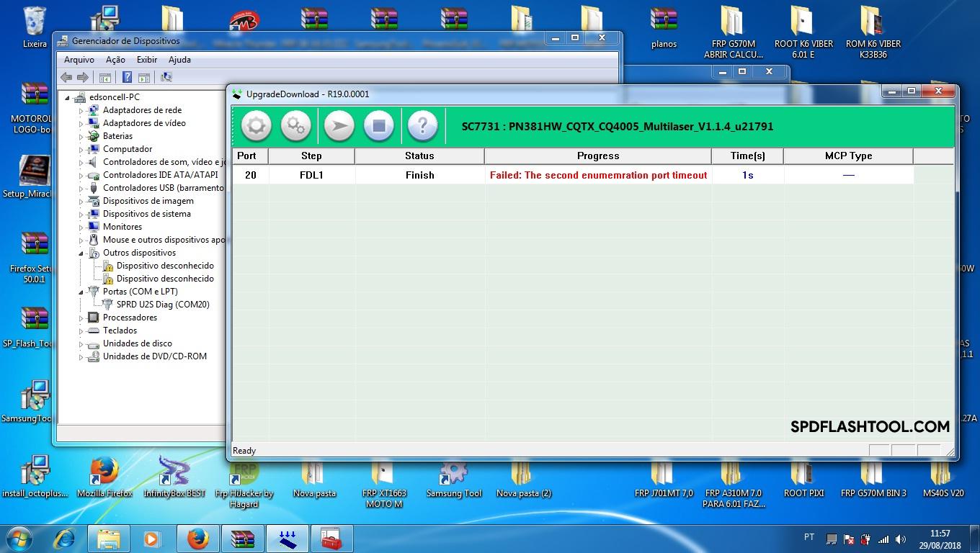This screenshot has height=553, width=980.
Task: Select the Computador tree item
Action: pos(128,149)
